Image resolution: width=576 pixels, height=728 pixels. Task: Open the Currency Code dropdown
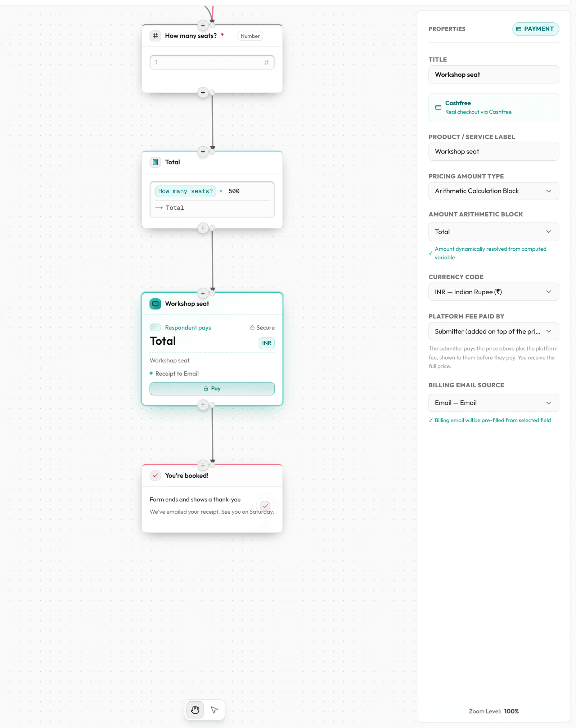tap(494, 292)
